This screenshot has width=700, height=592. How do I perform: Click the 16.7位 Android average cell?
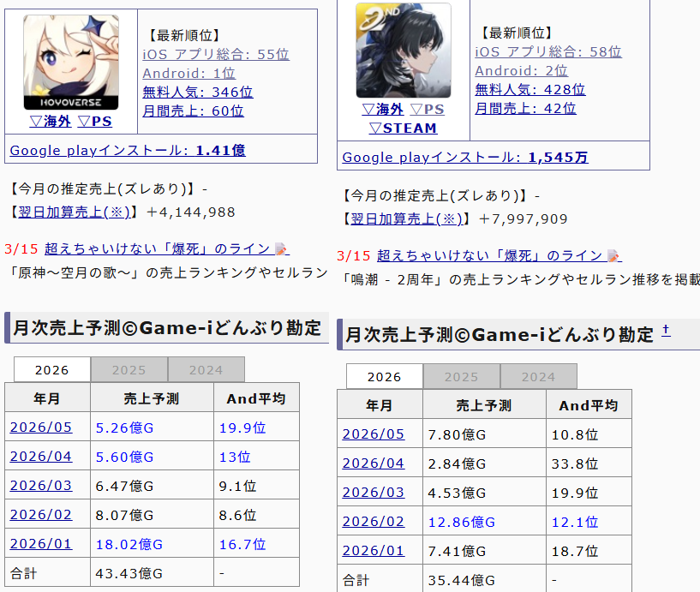point(256,543)
